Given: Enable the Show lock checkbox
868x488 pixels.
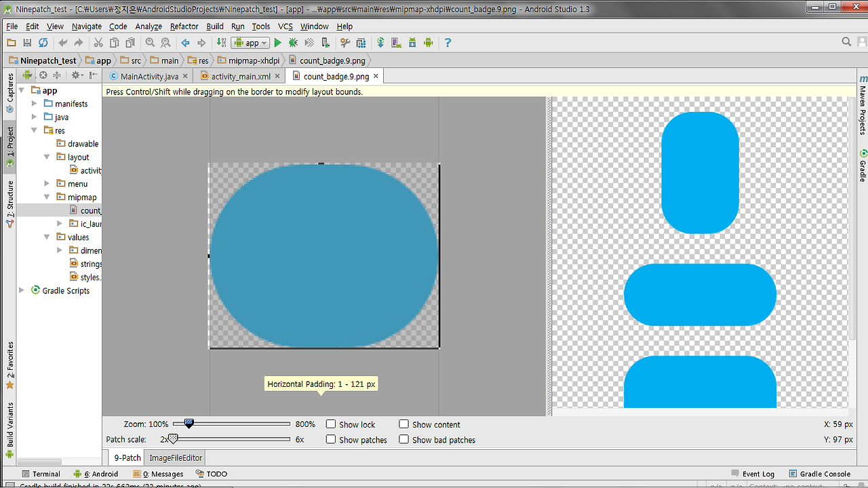Looking at the screenshot, I should (x=331, y=424).
